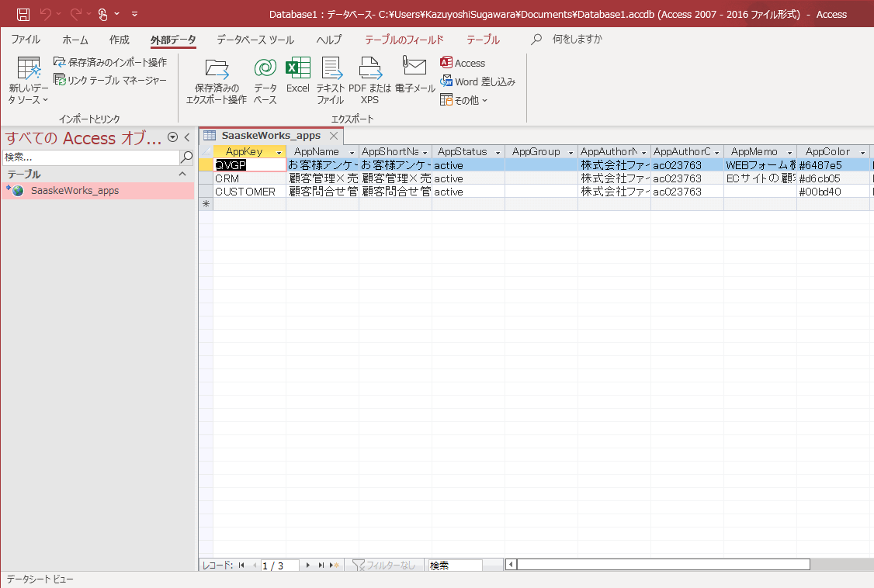Go to next record navigation button
This screenshot has width=874, height=588.
[308, 566]
